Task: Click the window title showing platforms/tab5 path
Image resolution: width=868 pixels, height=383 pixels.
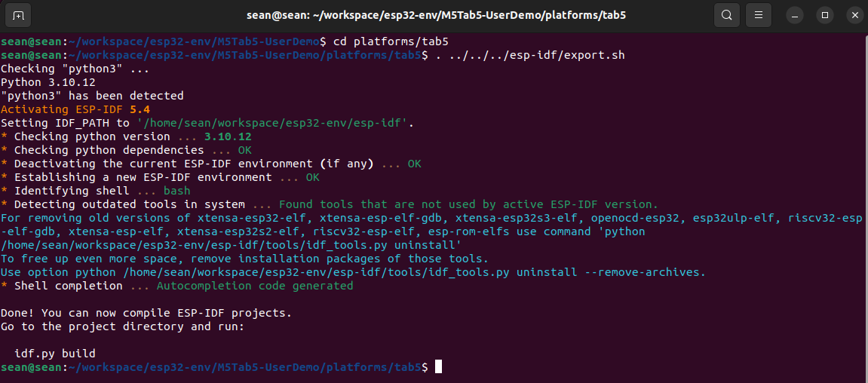Action: [436, 15]
